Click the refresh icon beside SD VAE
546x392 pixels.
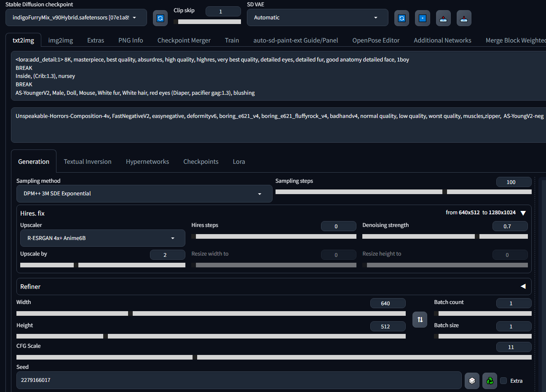point(401,18)
